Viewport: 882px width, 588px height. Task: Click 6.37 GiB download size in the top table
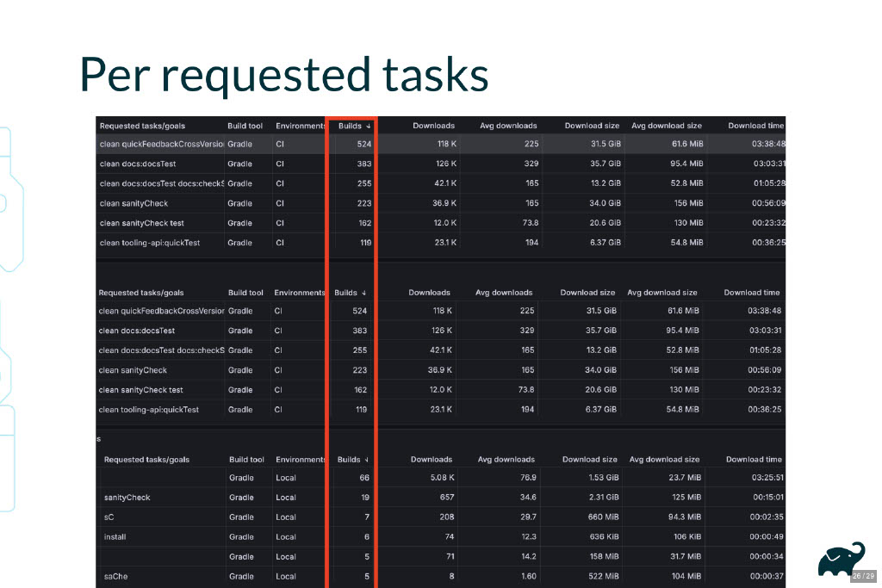coord(606,243)
